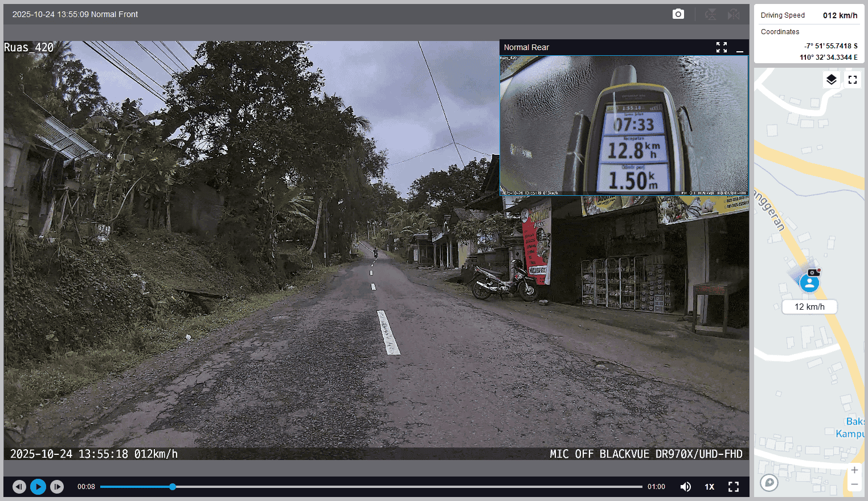This screenshot has height=501, width=868.
Task: Click the latitude 55.7418 S coordinate
Action: click(831, 46)
